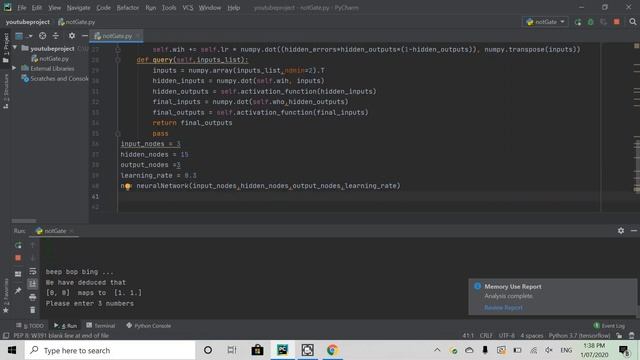
Task: Open the Window menu
Action: coord(210,8)
